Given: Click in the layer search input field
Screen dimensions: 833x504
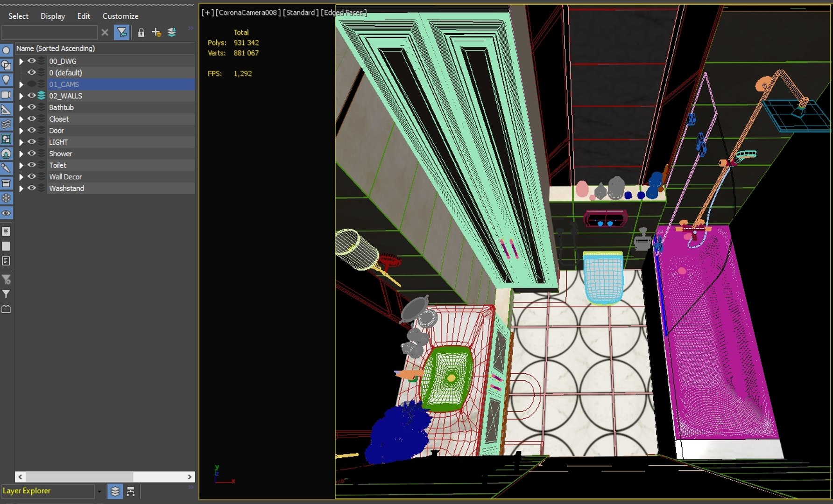Looking at the screenshot, I should (x=49, y=32).
